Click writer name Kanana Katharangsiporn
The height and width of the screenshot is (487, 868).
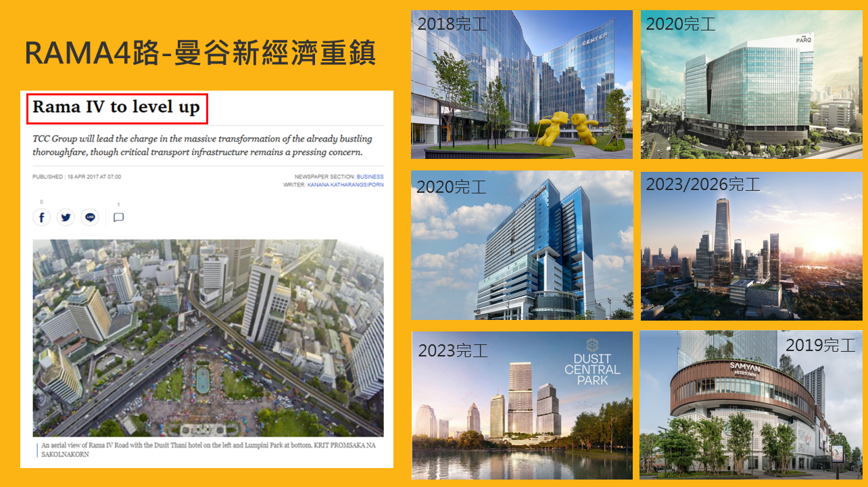pos(345,184)
